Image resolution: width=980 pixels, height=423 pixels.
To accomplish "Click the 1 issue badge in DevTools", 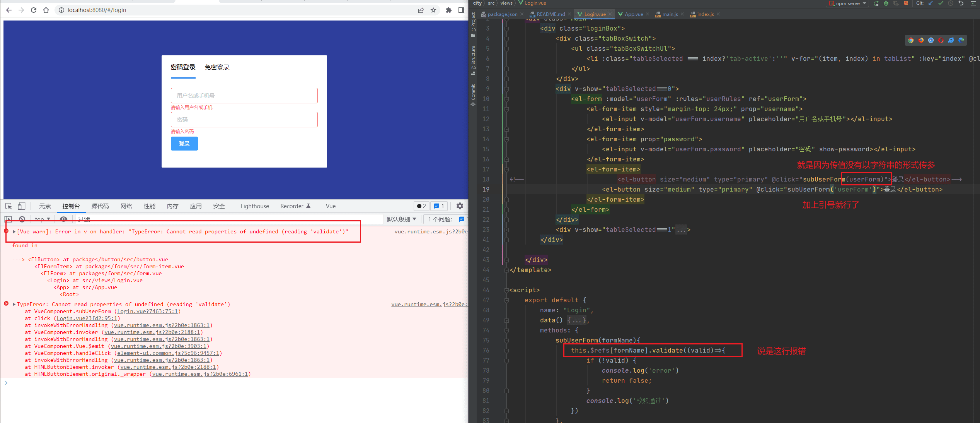I will [439, 206].
